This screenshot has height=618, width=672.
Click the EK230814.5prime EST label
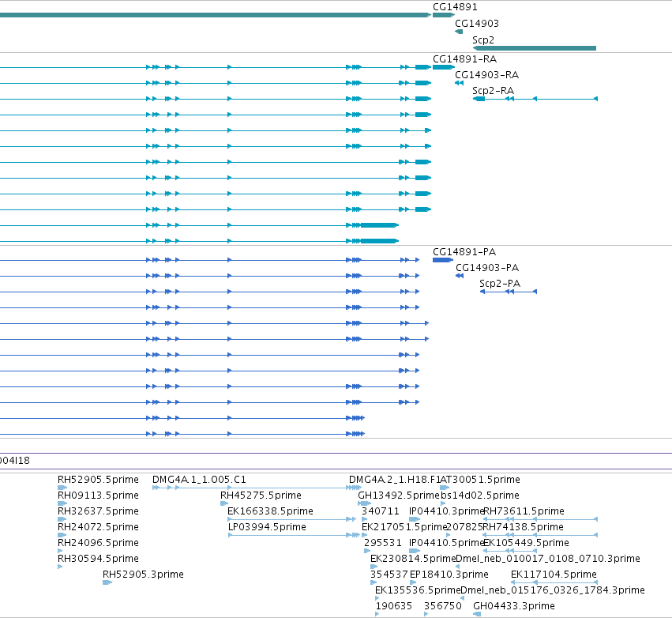(x=413, y=559)
